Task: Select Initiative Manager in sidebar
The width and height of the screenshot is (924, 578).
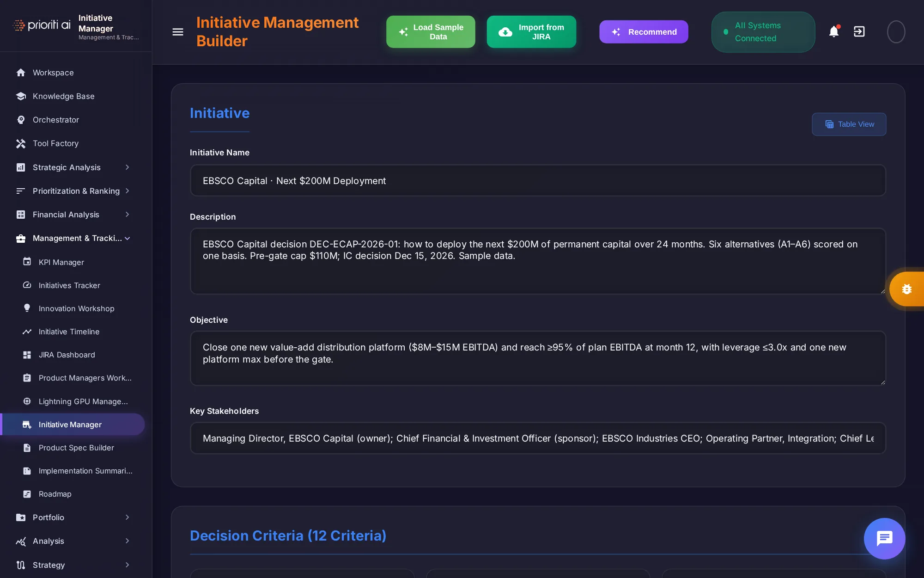Action: click(73, 424)
